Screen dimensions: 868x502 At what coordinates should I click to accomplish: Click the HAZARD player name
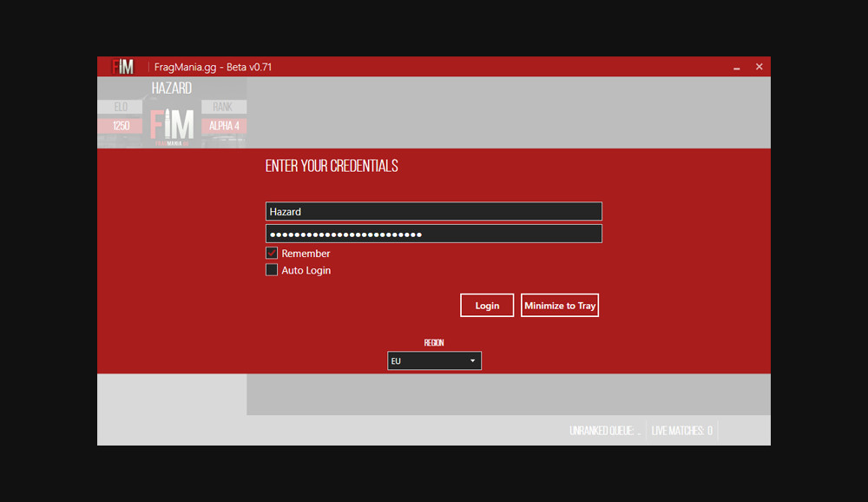[x=171, y=88]
